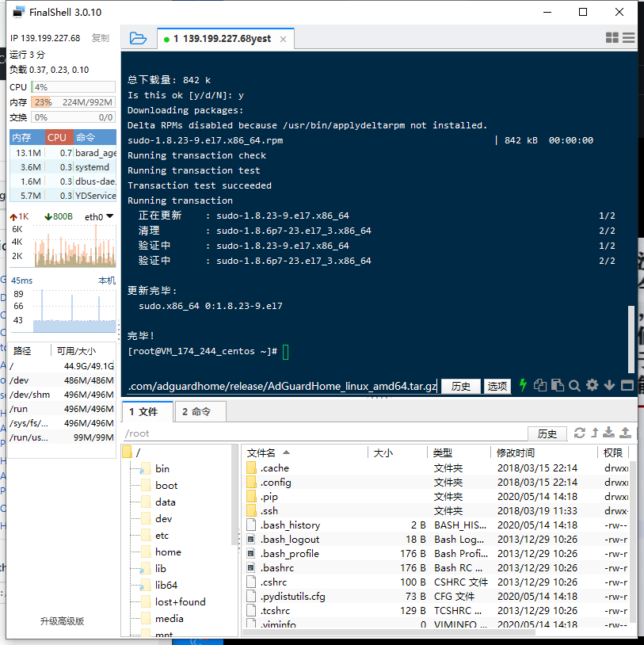Viewport: 644px width, 645px height.
Task: Select the etc folder in directory tree
Action: (162, 535)
